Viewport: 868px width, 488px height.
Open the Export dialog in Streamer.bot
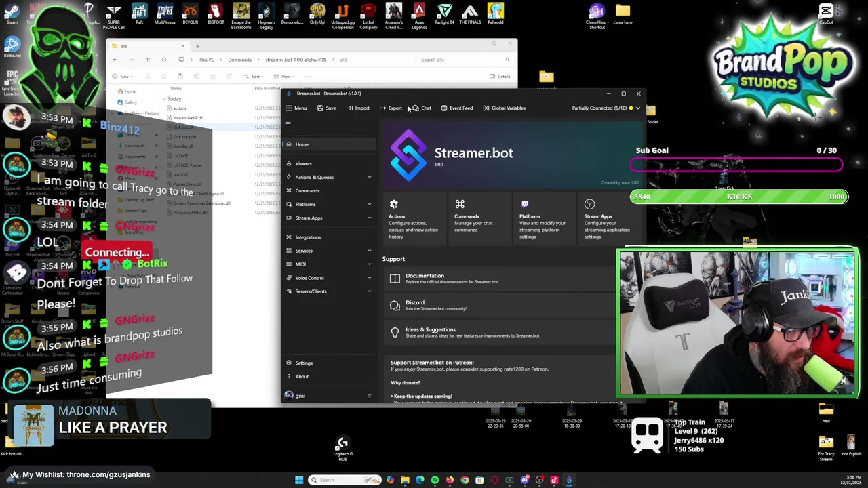(391, 108)
